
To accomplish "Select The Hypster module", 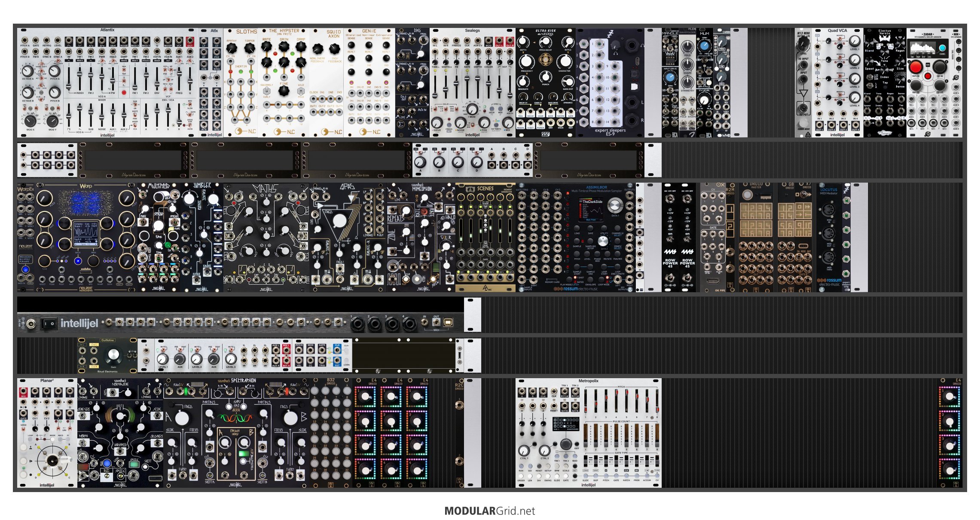I will [284, 83].
